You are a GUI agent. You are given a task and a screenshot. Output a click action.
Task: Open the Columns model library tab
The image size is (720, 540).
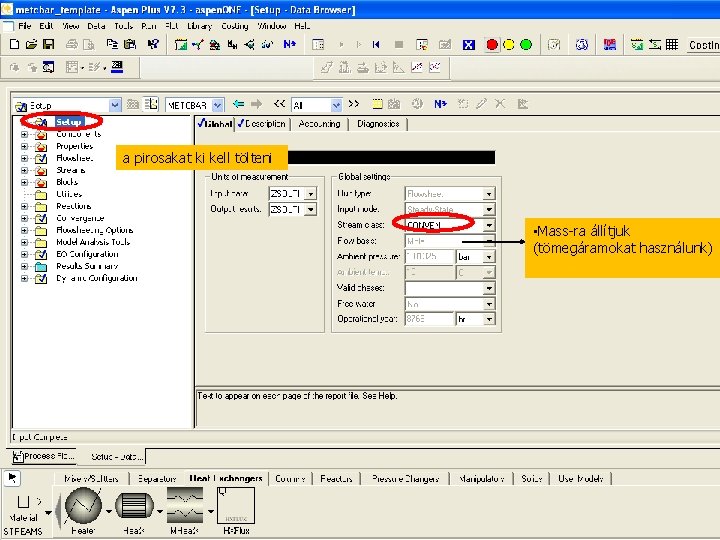point(290,478)
